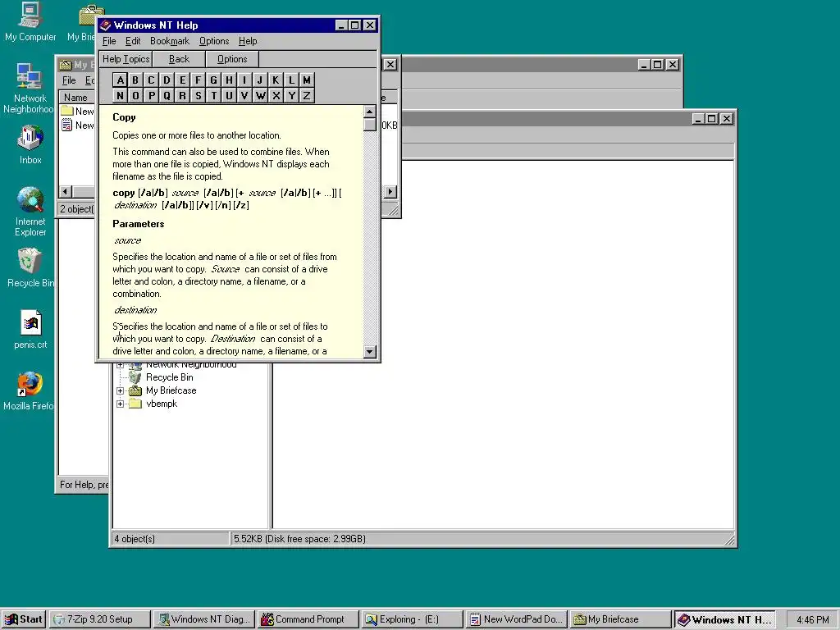Click the help scrollbar down arrow
The image size is (840, 630).
click(370, 351)
